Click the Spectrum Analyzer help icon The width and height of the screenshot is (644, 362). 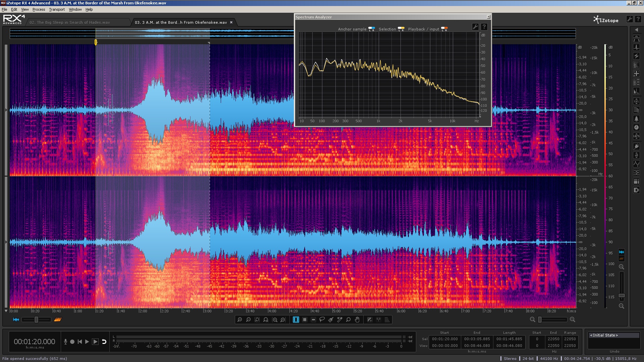click(x=484, y=27)
